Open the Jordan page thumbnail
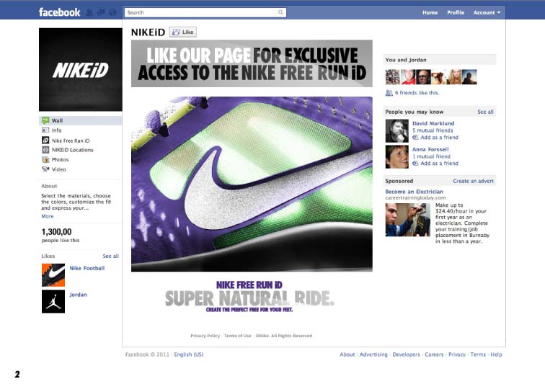The width and height of the screenshot is (545, 392). click(x=53, y=301)
